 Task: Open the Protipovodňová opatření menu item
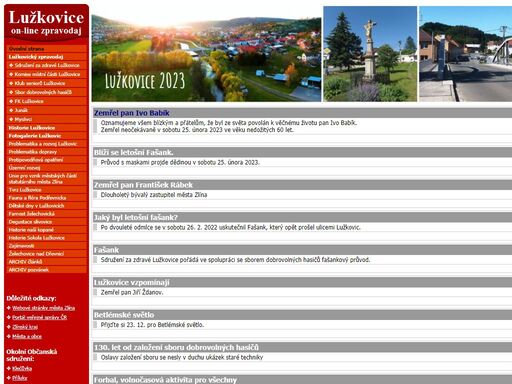coord(36,160)
